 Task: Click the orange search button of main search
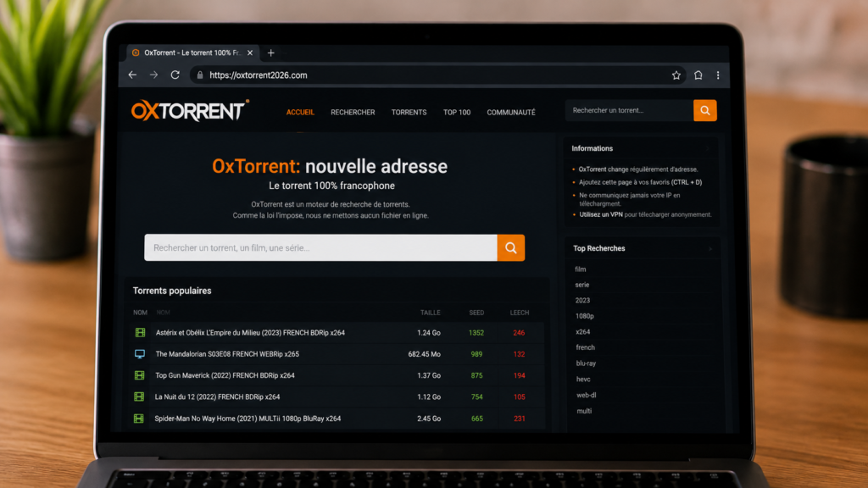point(511,248)
